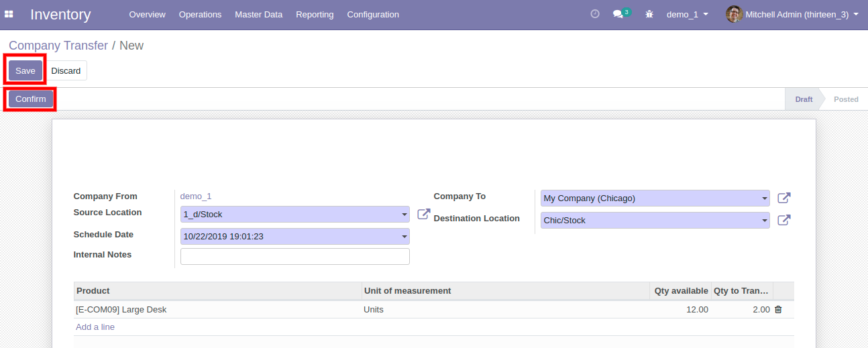Open the apps grid menu icon
The width and height of the screenshot is (868, 348).
[9, 14]
